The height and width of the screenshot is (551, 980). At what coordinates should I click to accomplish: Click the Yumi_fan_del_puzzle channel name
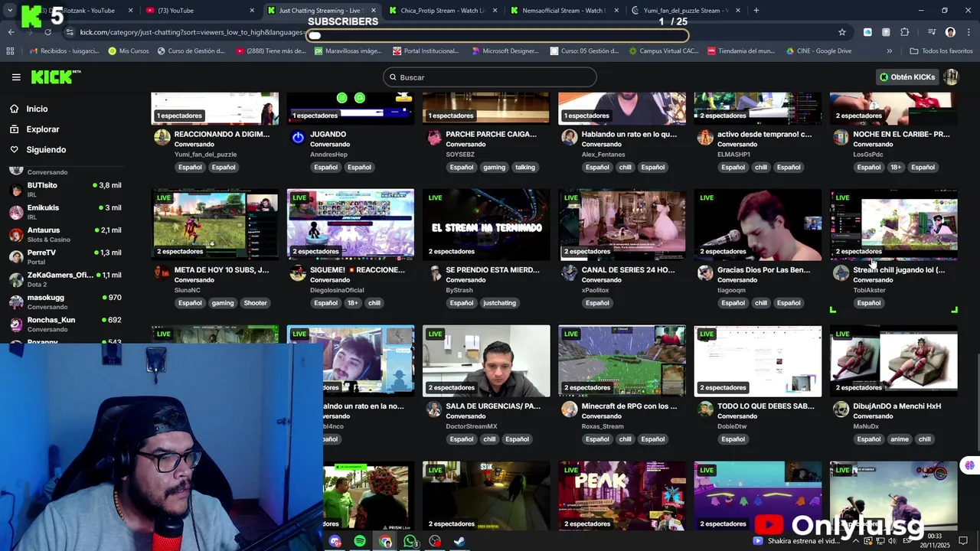click(x=205, y=155)
